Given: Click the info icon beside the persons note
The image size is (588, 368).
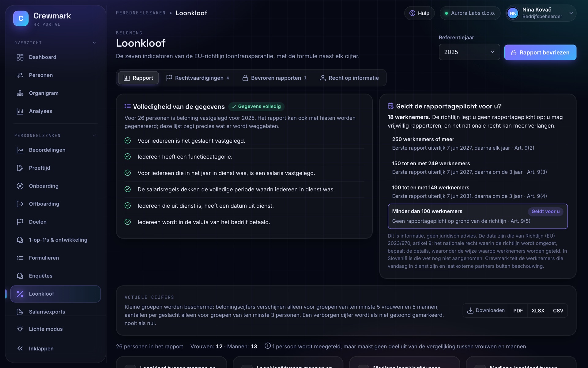Looking at the screenshot, I should [267, 346].
